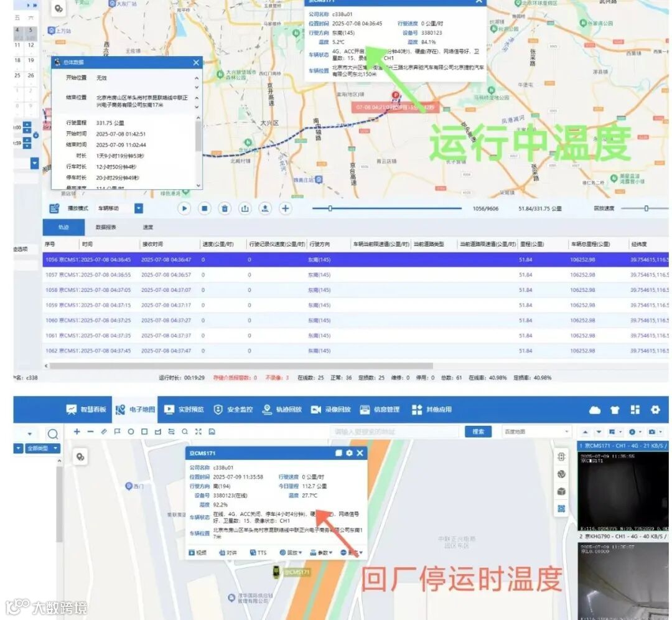This screenshot has height=620, width=672.
Task: Click the cloud icon in top bar
Action: point(595,410)
